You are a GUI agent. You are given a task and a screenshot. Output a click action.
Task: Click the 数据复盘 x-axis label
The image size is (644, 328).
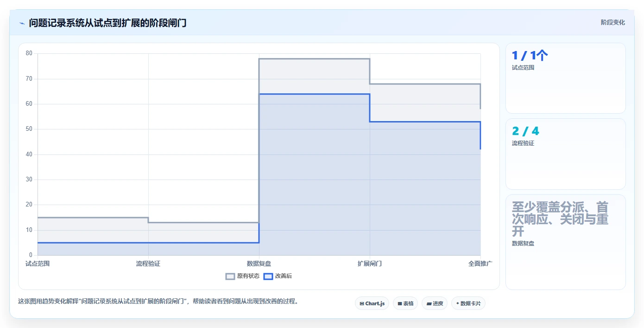pos(259,264)
